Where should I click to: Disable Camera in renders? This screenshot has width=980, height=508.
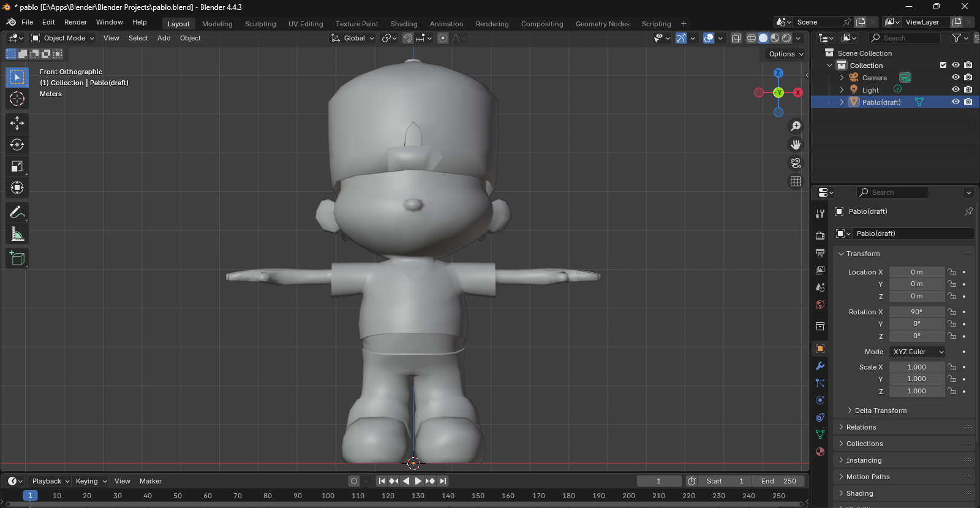[x=968, y=77]
